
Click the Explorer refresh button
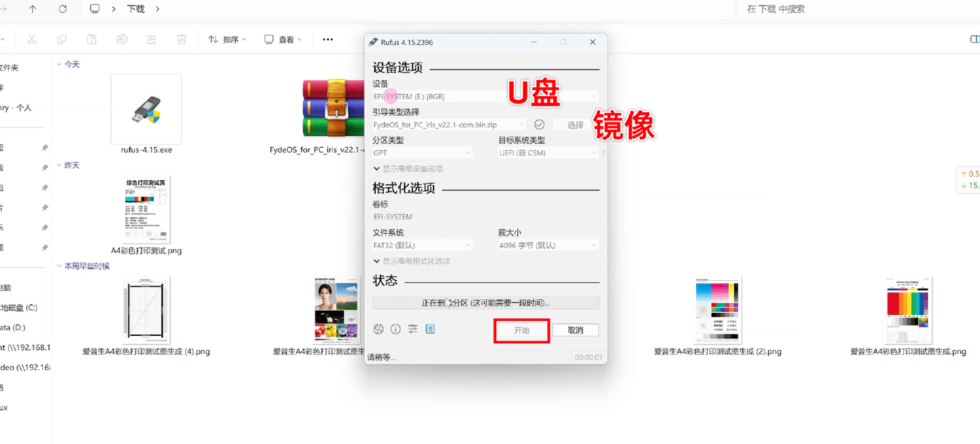pyautogui.click(x=63, y=9)
